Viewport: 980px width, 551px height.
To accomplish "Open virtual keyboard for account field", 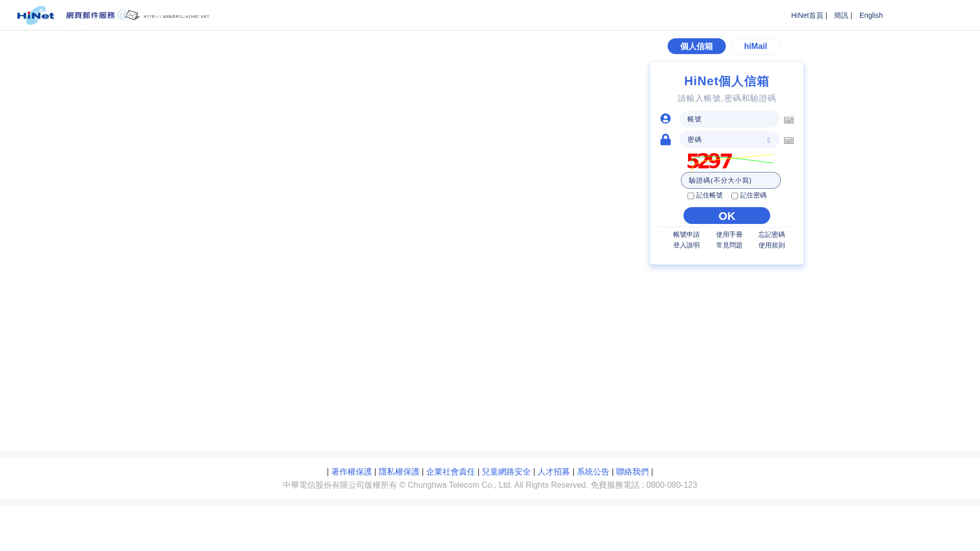I will (x=789, y=120).
